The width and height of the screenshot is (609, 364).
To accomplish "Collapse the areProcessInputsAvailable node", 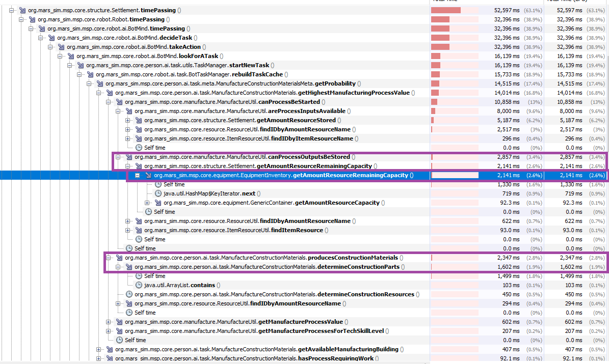I will pyautogui.click(x=118, y=111).
